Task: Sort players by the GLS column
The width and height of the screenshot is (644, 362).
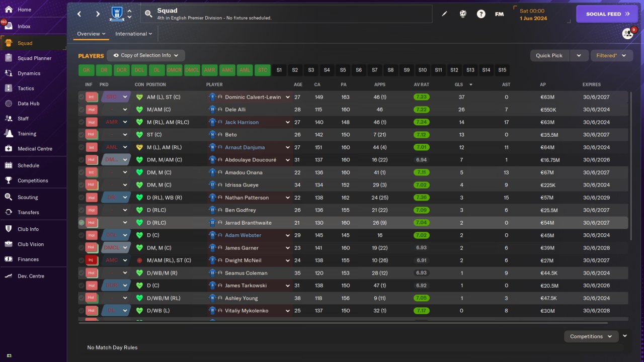Action: [x=458, y=84]
